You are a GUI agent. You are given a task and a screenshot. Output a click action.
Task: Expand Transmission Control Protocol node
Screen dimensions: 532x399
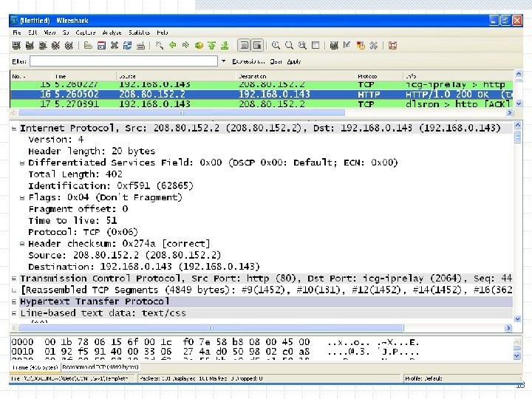coord(14,279)
